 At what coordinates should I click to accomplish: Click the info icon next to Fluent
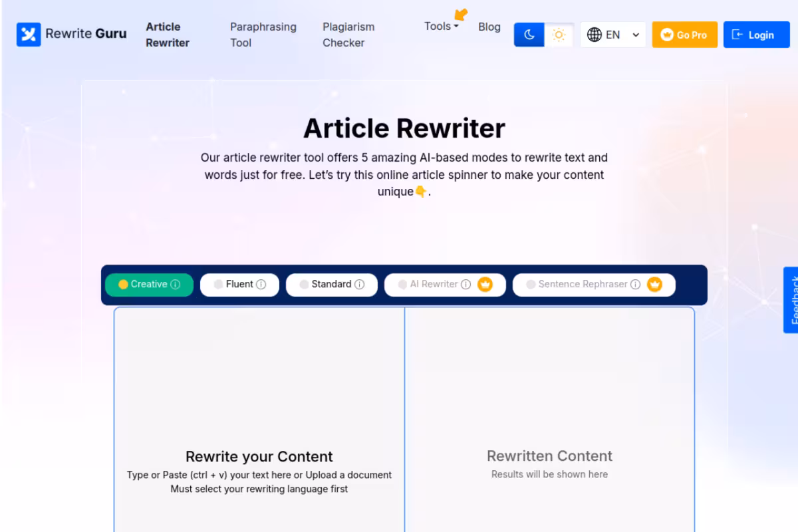(x=261, y=285)
